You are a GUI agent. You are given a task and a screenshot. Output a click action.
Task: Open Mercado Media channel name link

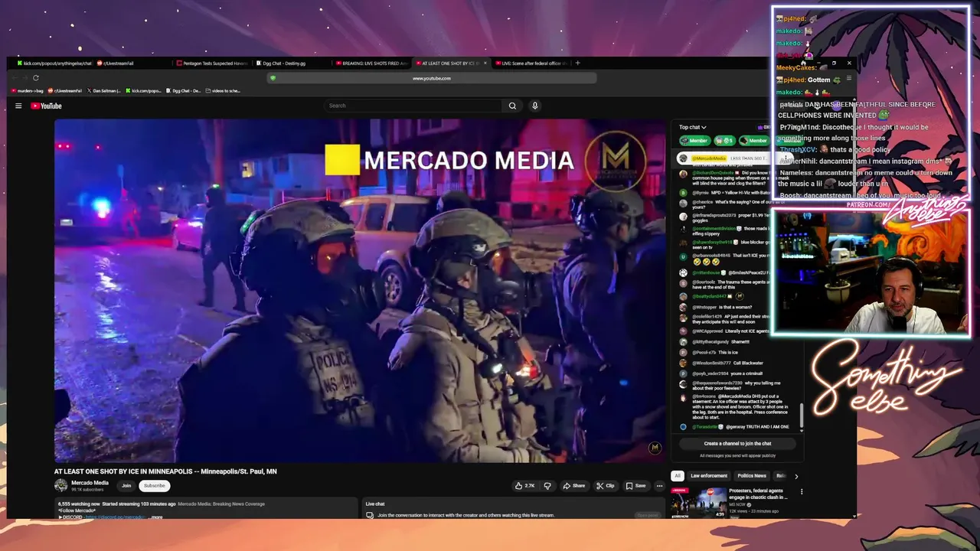pyautogui.click(x=90, y=483)
